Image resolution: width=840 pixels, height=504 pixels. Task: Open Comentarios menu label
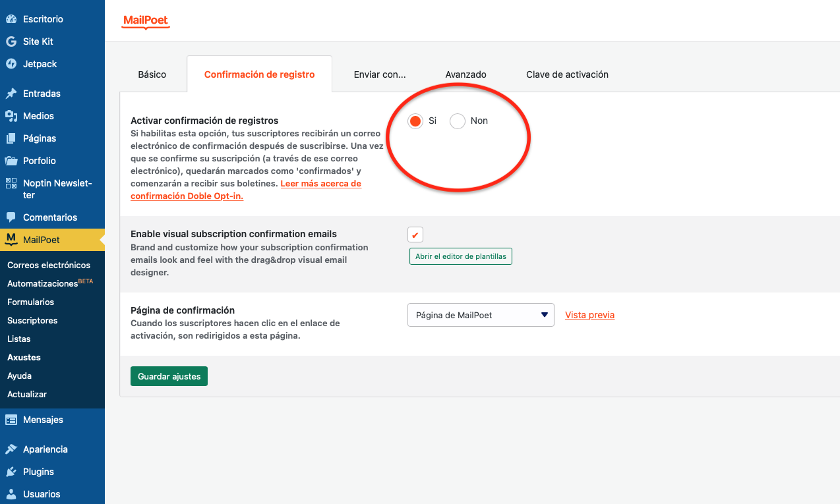pyautogui.click(x=50, y=217)
